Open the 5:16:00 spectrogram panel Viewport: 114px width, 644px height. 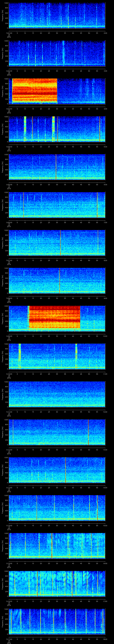[57, 584]
